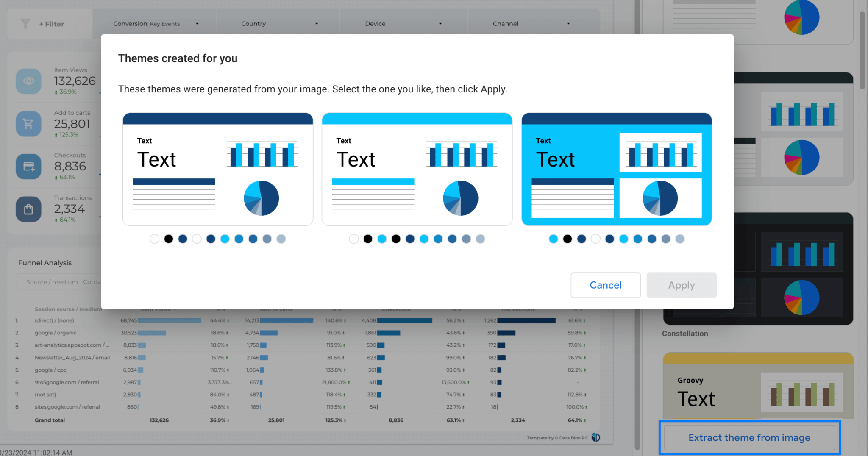Screen dimensions: 868x456
Task: Click the pie chart in the Constellation theme preview
Action: [802, 298]
